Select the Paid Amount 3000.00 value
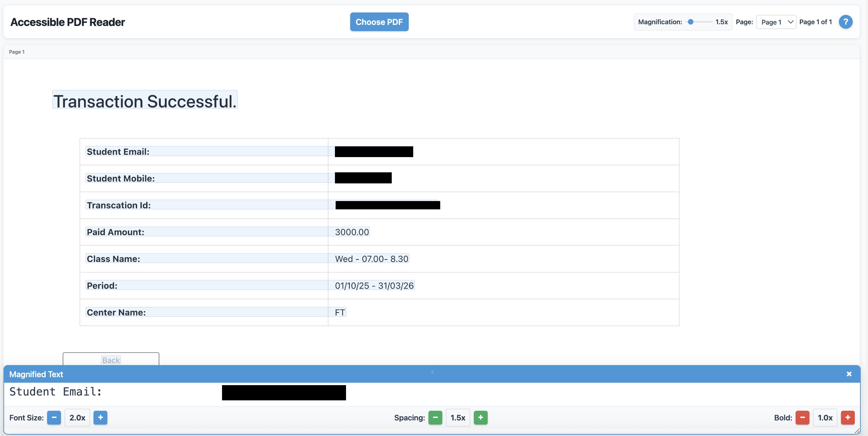 (x=352, y=232)
